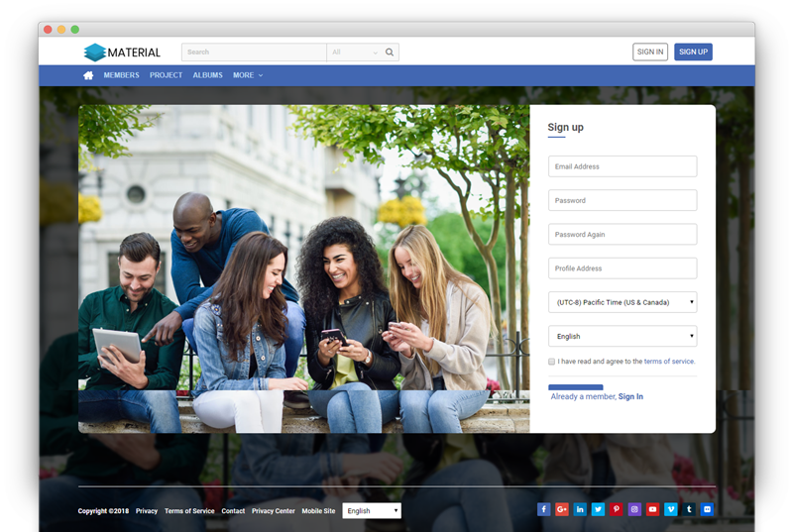
Task: Tick the agree to terms checkbox
Action: click(552, 362)
